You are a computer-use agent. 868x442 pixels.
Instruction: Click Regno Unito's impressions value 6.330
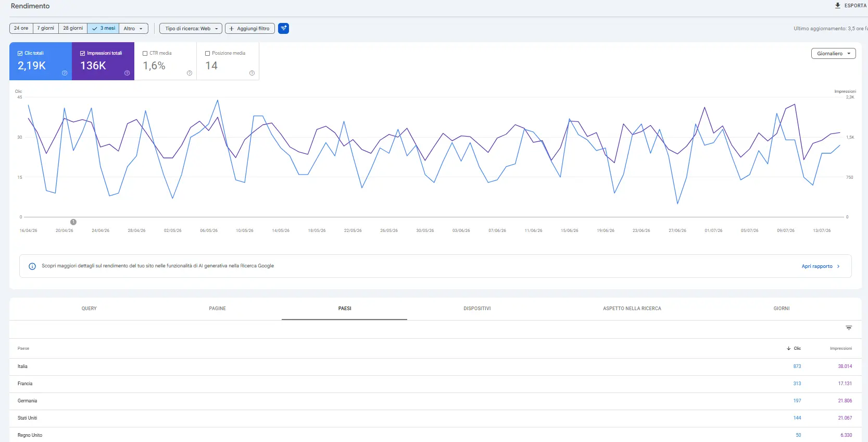click(846, 435)
